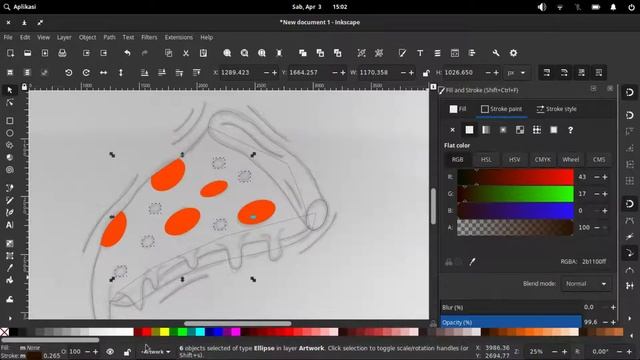640x360 pixels.
Task: Toggle Artwork layer lock
Action: point(127,351)
